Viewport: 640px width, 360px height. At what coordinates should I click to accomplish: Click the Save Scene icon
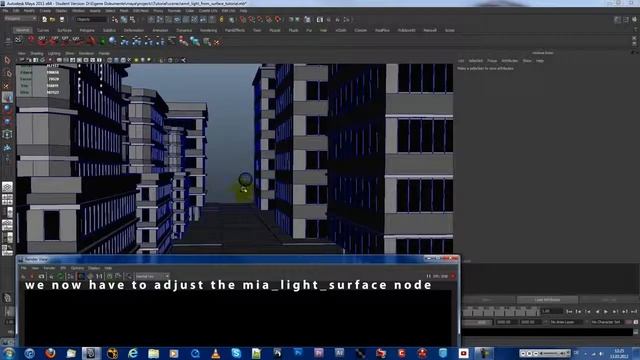[62, 19]
